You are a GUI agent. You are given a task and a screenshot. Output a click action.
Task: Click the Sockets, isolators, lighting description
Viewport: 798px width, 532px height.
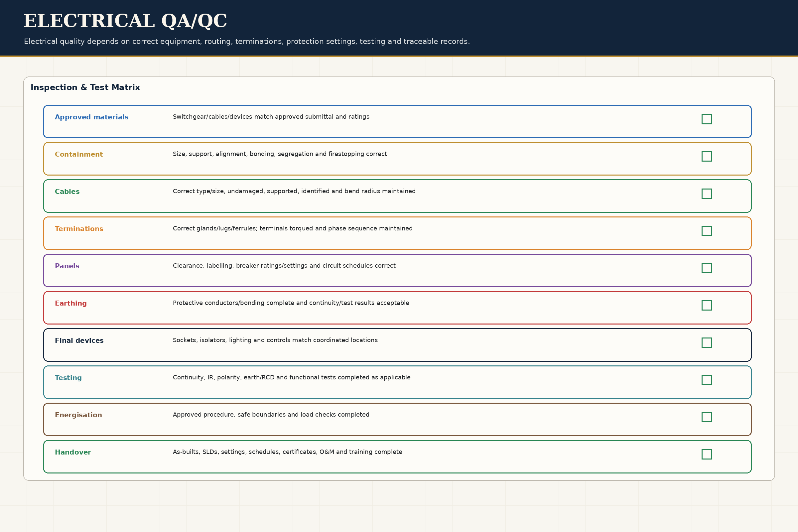pos(275,340)
